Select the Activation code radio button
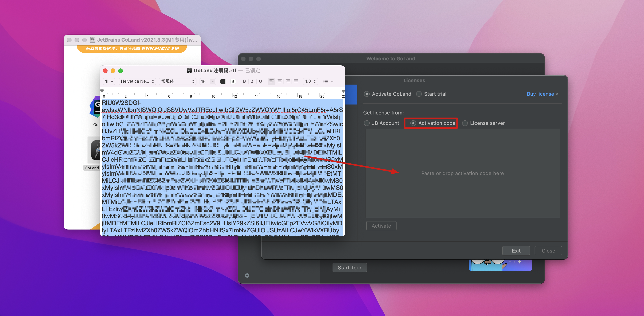 pyautogui.click(x=413, y=123)
